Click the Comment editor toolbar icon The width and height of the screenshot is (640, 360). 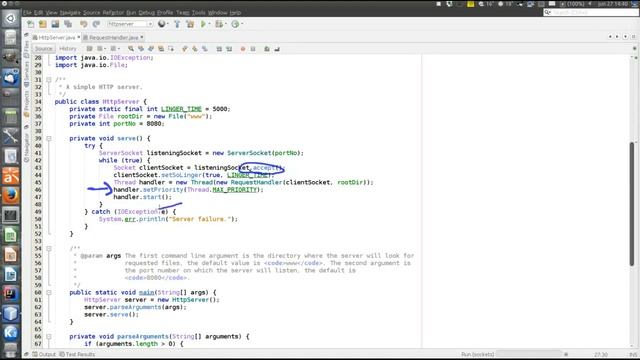267,49
